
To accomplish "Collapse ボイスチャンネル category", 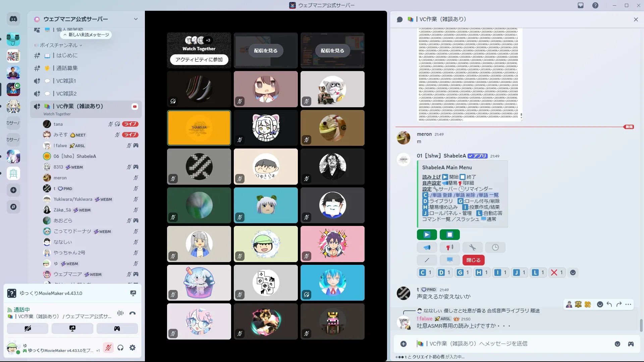I will coord(59,45).
